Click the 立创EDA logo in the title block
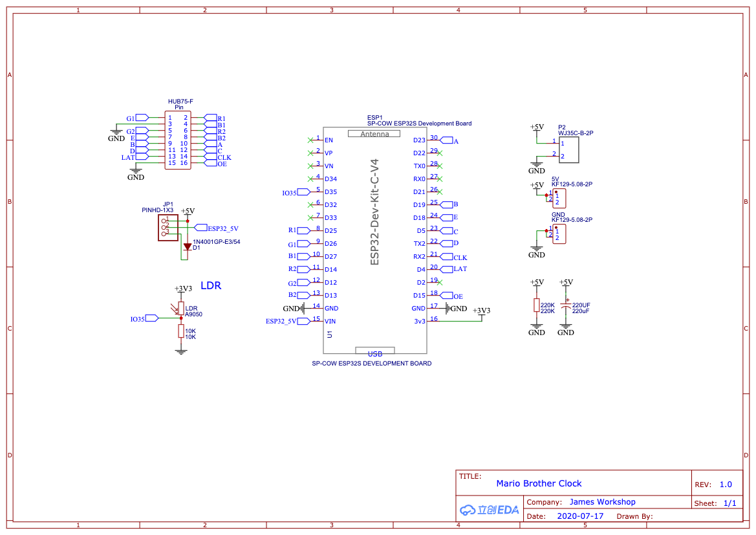The image size is (756, 535). (488, 510)
